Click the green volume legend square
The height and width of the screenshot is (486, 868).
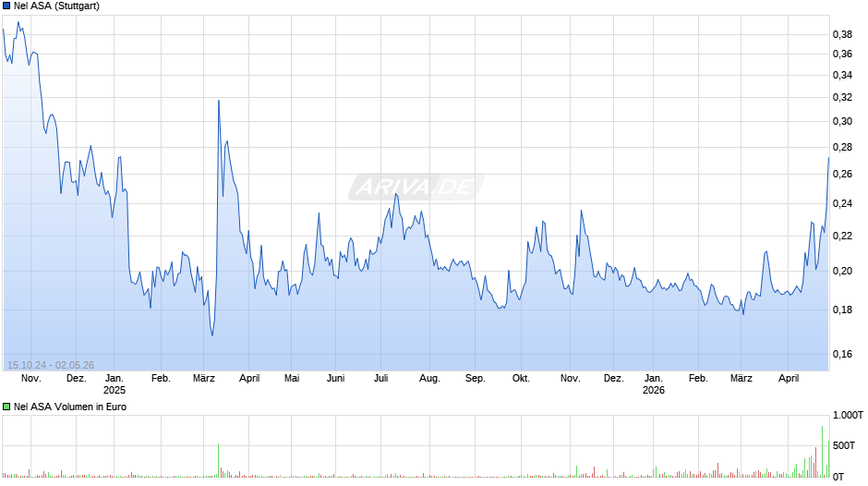click(6, 407)
